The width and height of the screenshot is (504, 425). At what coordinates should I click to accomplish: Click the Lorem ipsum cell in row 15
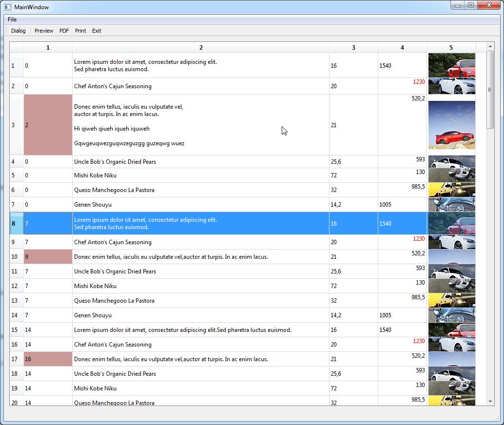tap(201, 330)
